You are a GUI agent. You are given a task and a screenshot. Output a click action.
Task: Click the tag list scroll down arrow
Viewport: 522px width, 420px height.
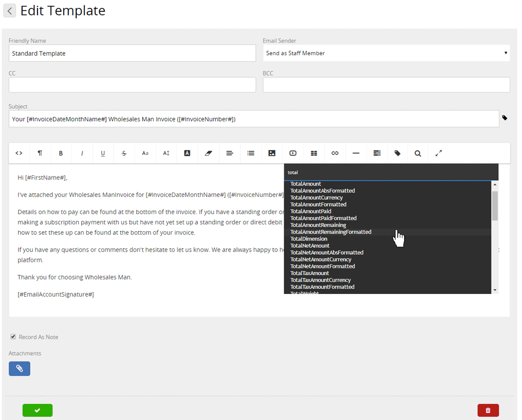click(495, 290)
